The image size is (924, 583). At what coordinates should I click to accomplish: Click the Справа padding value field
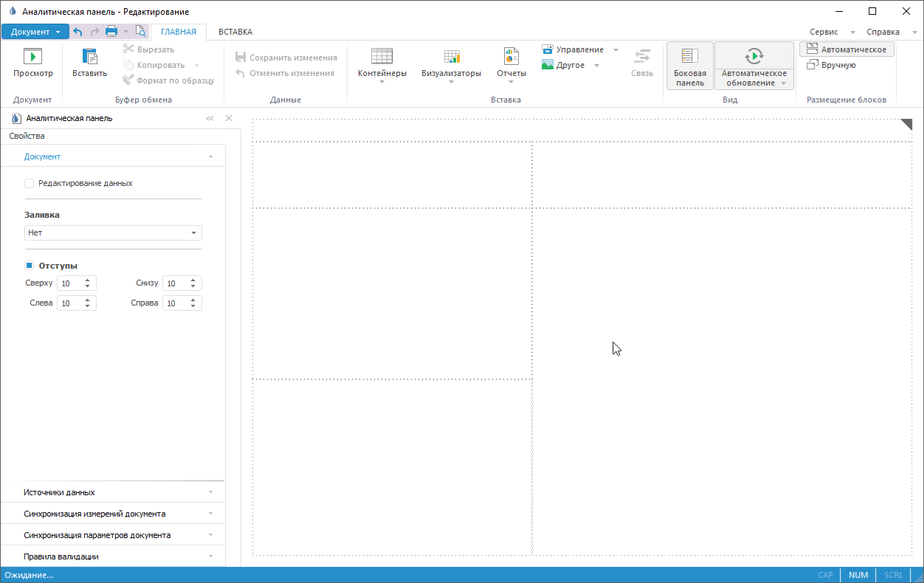point(174,303)
